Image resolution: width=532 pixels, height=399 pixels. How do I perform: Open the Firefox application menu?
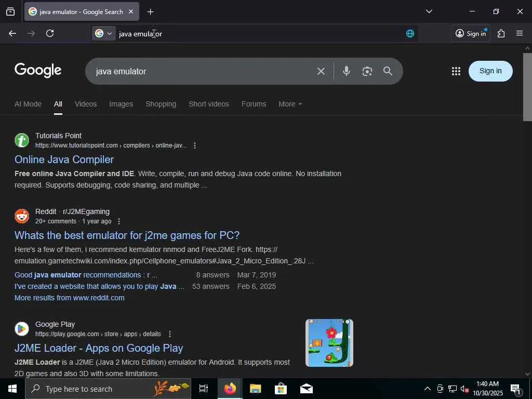(520, 33)
